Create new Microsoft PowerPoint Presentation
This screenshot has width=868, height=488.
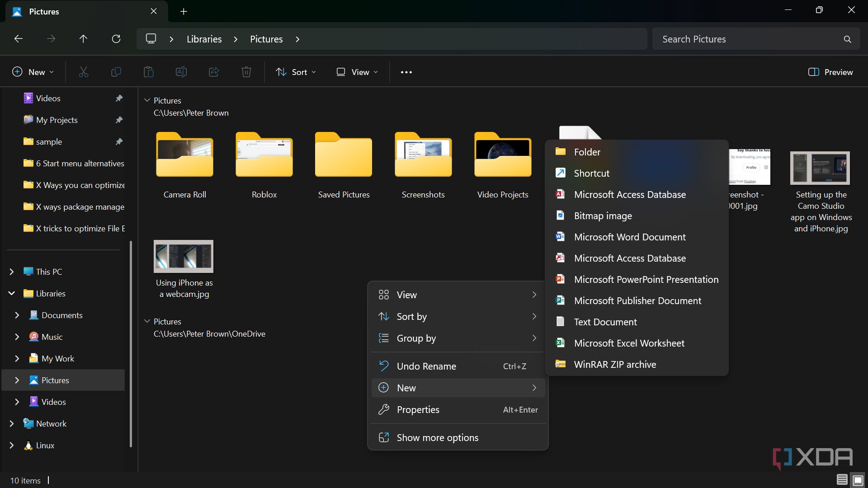pyautogui.click(x=637, y=279)
